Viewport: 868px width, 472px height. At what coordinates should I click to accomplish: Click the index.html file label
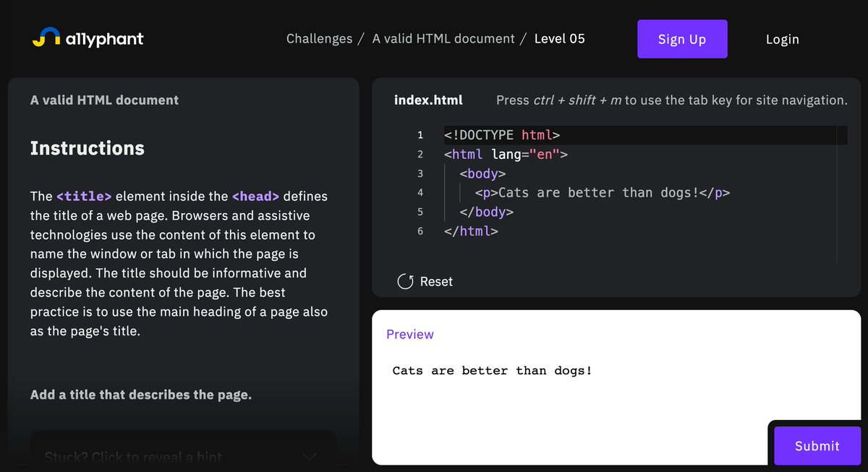[428, 100]
